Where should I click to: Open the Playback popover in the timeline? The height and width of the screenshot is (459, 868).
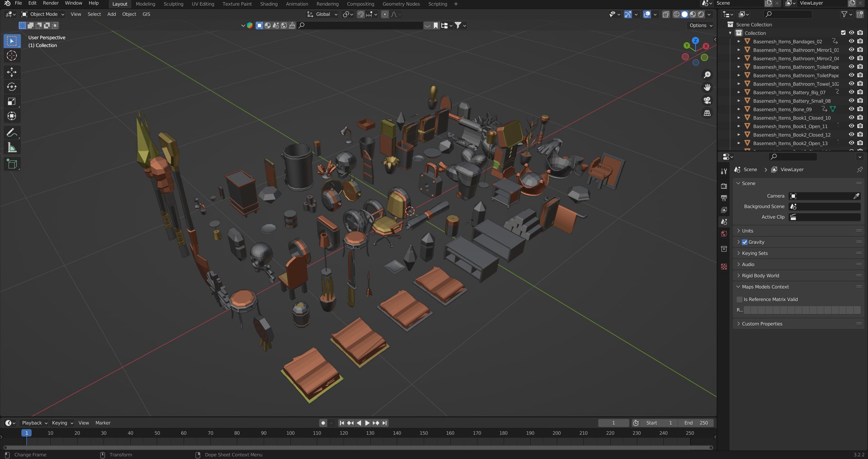(x=35, y=423)
